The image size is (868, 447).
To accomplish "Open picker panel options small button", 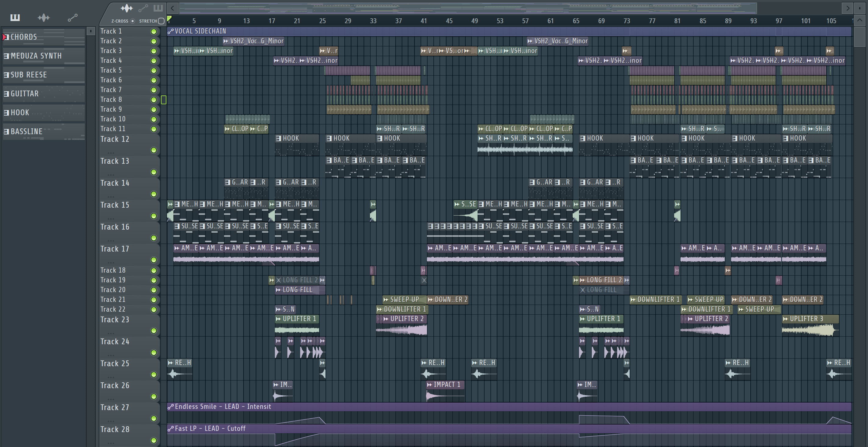I will tap(91, 31).
